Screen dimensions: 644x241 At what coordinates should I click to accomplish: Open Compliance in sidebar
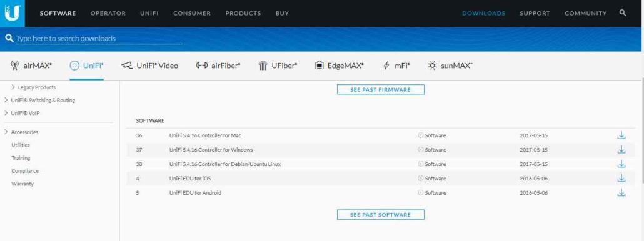click(24, 171)
